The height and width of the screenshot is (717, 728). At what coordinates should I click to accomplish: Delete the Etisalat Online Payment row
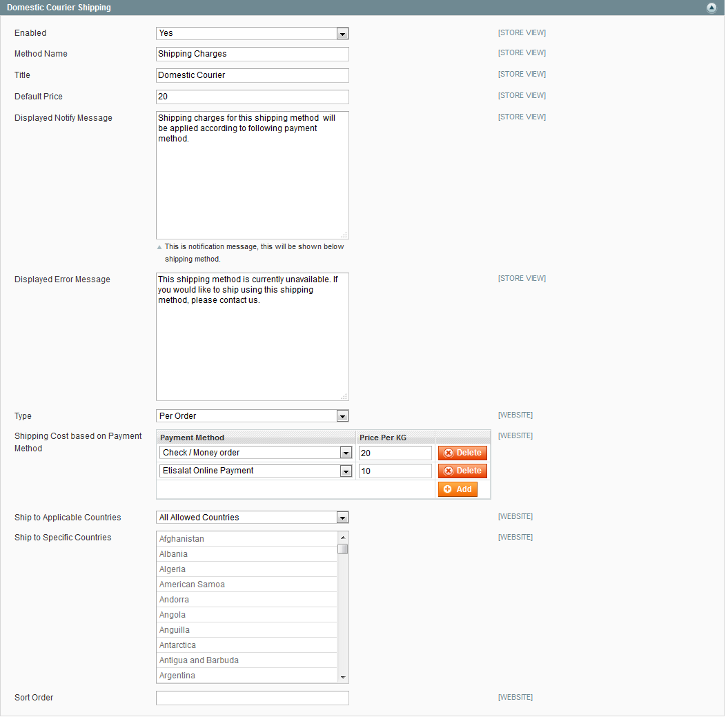click(x=462, y=471)
